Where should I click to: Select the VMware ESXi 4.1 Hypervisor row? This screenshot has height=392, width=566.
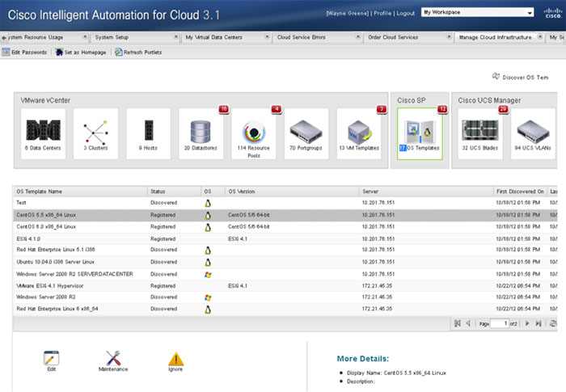click(285, 286)
